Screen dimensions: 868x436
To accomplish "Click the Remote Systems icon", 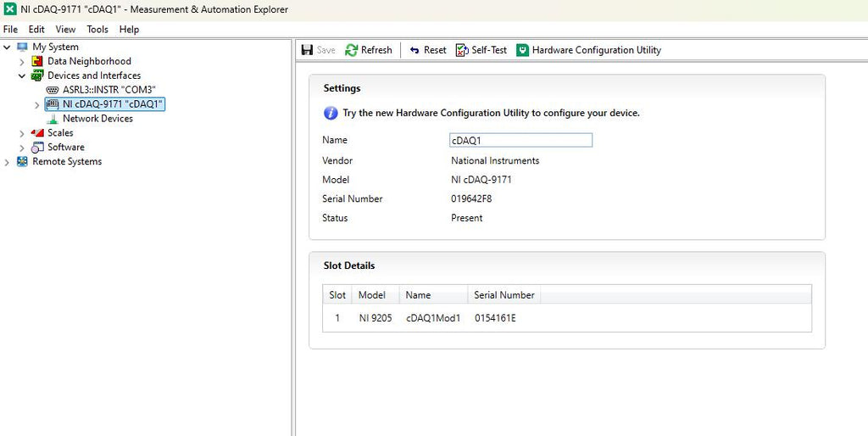I will pyautogui.click(x=22, y=162).
